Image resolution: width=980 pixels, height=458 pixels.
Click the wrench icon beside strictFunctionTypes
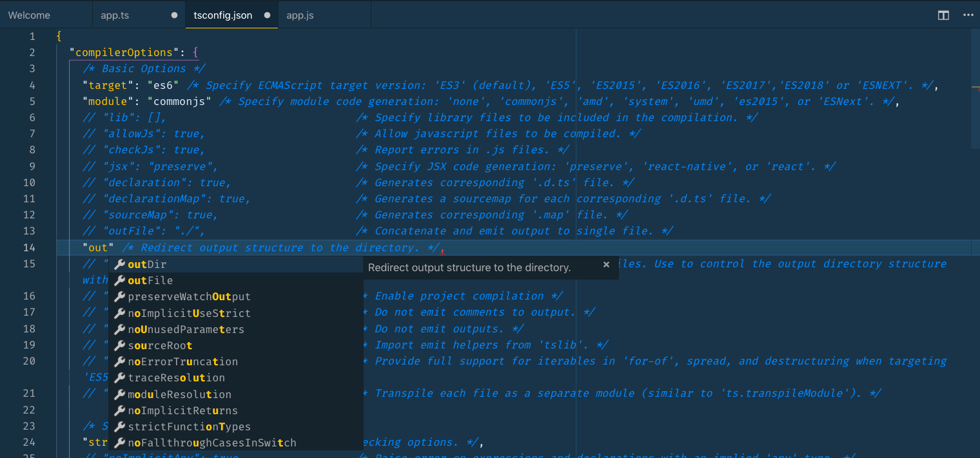[x=119, y=426]
